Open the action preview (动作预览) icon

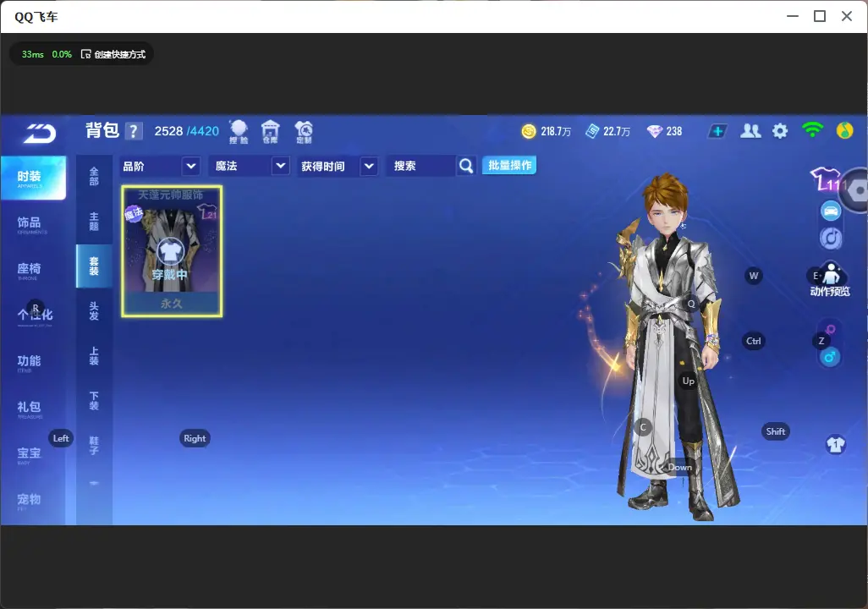pos(831,280)
